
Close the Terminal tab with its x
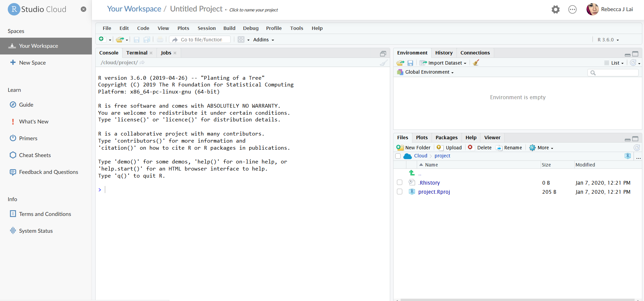(151, 53)
